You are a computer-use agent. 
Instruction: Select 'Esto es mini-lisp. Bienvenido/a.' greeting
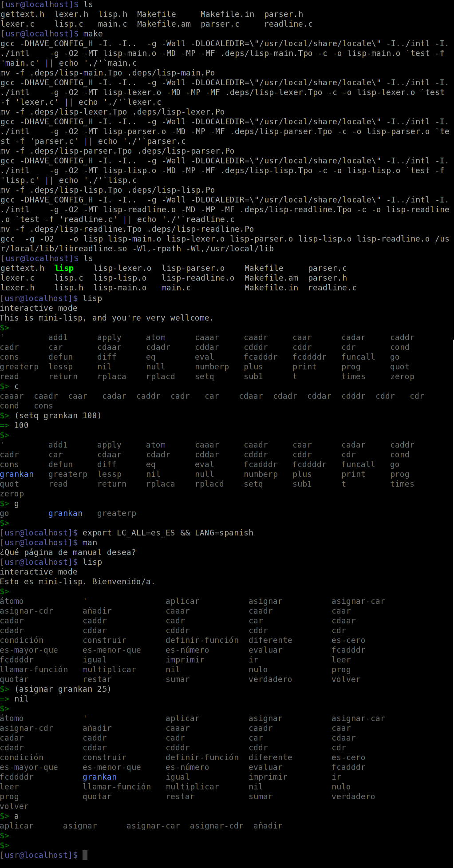pos(78,581)
